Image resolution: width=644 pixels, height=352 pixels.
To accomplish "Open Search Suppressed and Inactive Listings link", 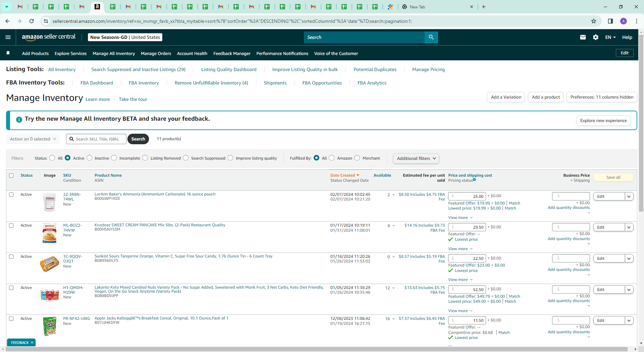I will click(138, 69).
